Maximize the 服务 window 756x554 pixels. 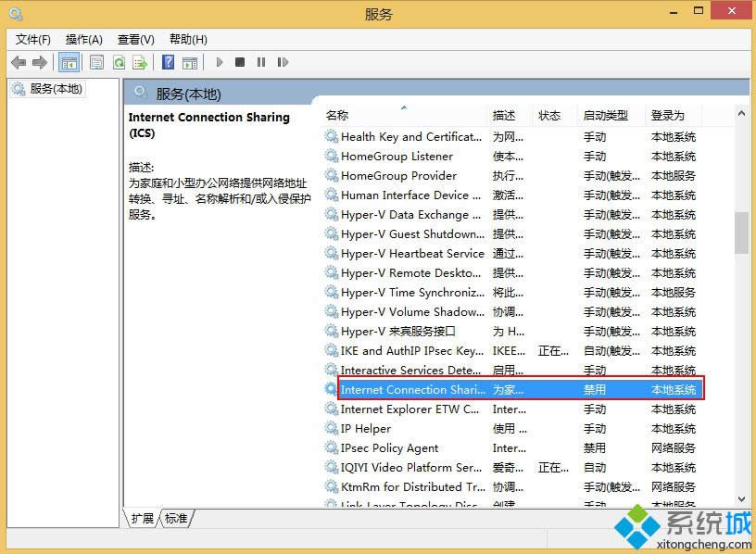tap(699, 10)
